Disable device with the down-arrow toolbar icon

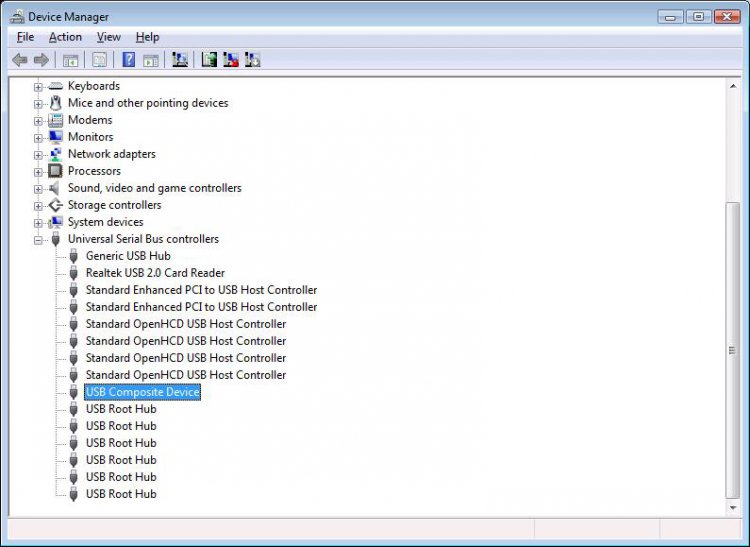[x=253, y=60]
